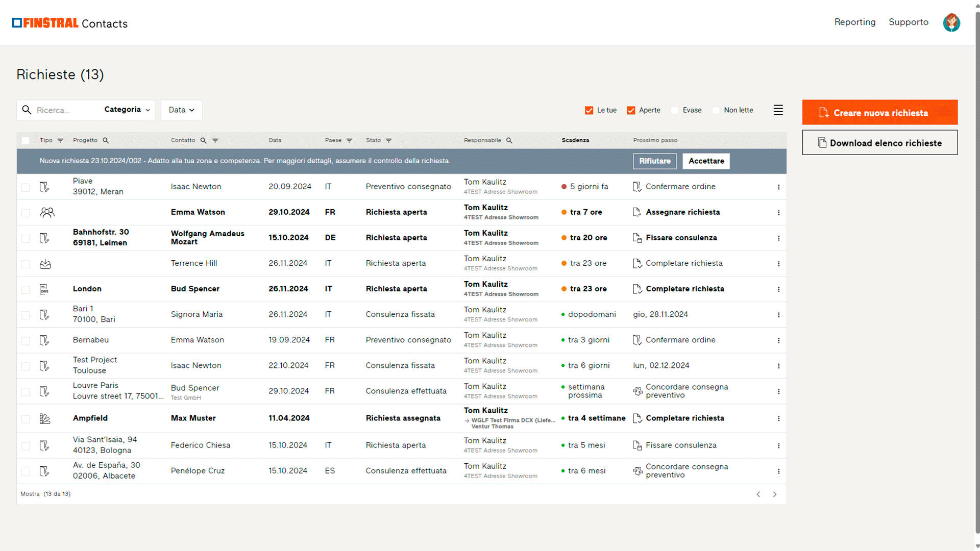
Task: Click the Responsabile search icon
Action: pyautogui.click(x=509, y=140)
